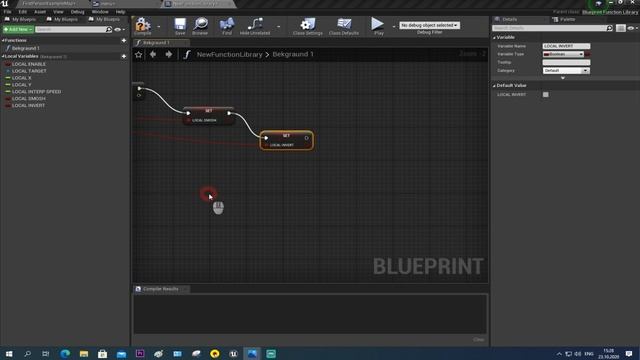Open the Hide Unrelated options dropdown arrow
The height and width of the screenshot is (360, 640).
pos(278,27)
